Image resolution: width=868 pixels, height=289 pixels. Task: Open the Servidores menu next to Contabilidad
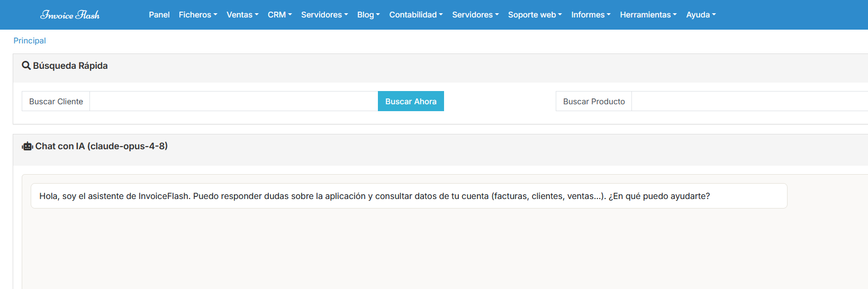tap(475, 15)
